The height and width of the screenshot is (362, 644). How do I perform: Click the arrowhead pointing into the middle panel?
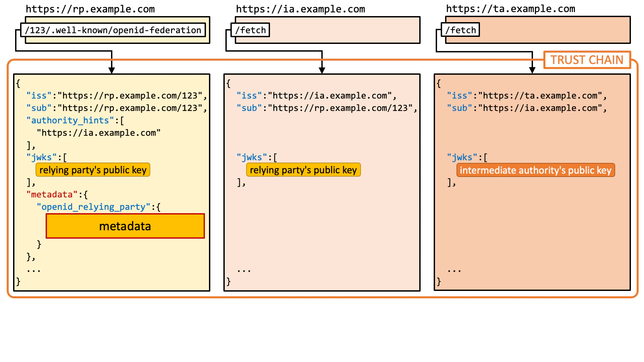[x=322, y=70]
